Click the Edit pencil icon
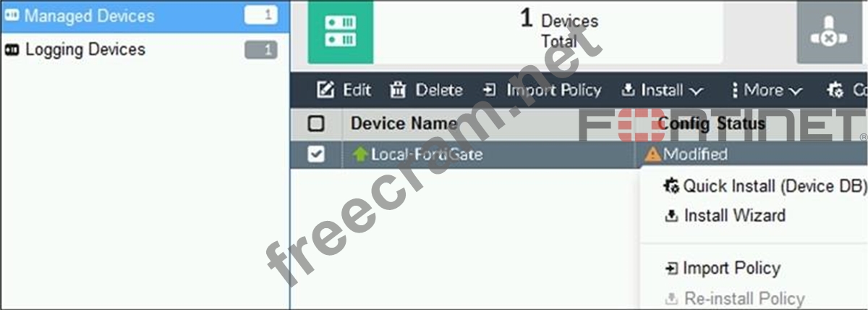 [326, 91]
